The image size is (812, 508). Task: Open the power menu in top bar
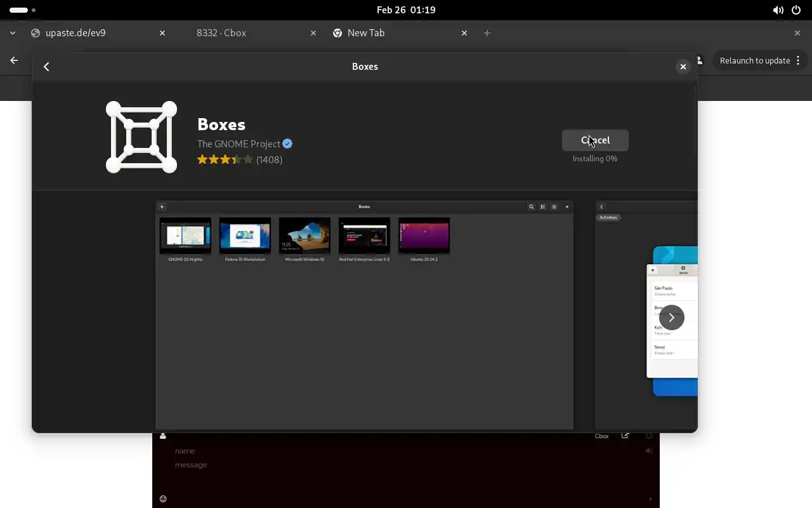tap(796, 10)
